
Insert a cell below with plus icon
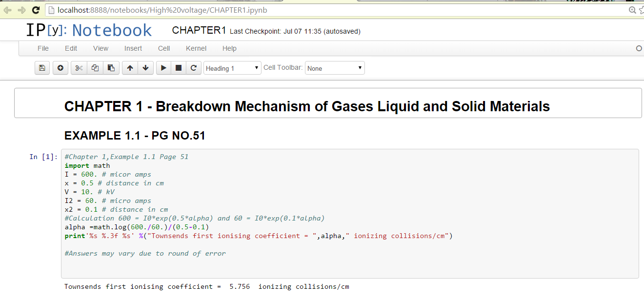[x=60, y=68]
